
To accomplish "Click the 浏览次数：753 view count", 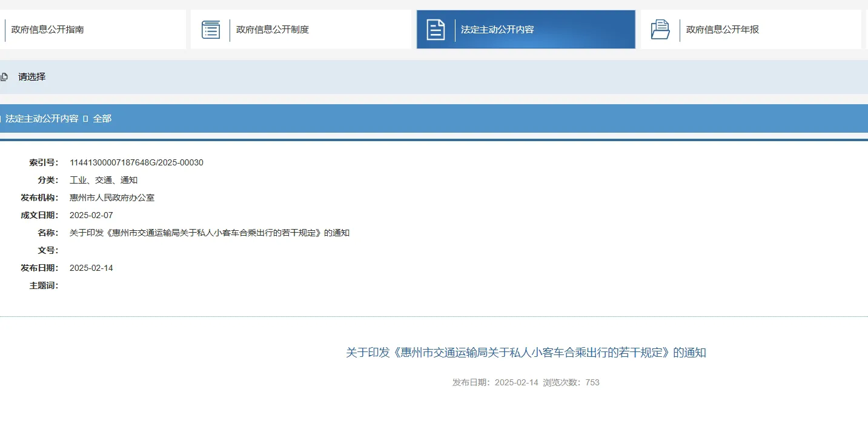I will coord(571,382).
